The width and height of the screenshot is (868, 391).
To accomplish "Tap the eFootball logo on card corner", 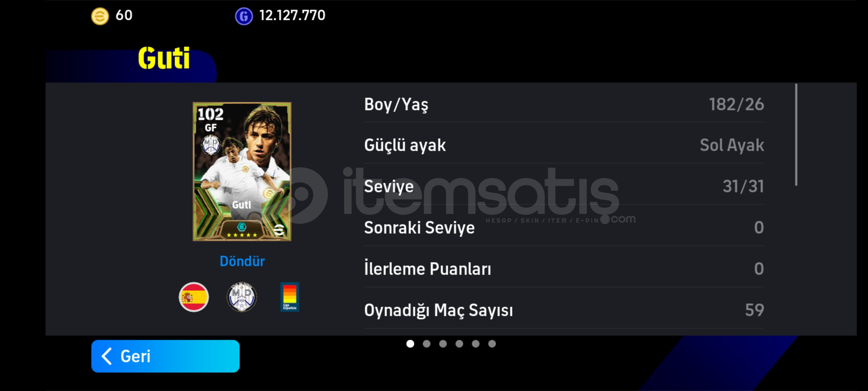I will coord(279,230).
